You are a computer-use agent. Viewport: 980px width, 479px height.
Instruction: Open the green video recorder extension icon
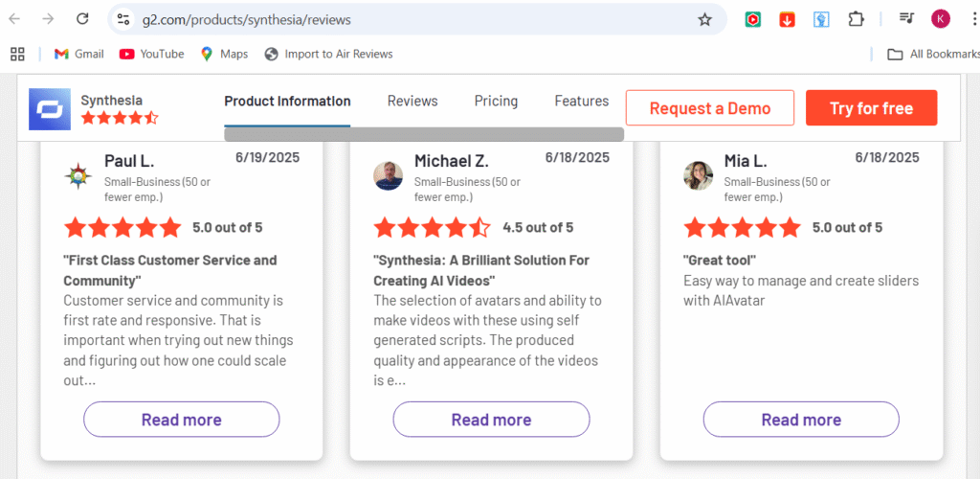753,20
